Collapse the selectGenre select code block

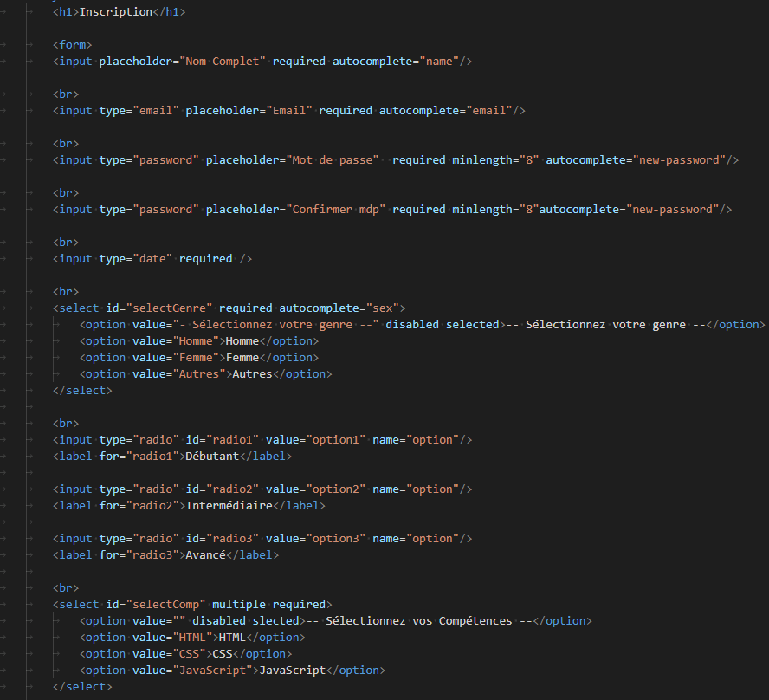[x=29, y=308]
